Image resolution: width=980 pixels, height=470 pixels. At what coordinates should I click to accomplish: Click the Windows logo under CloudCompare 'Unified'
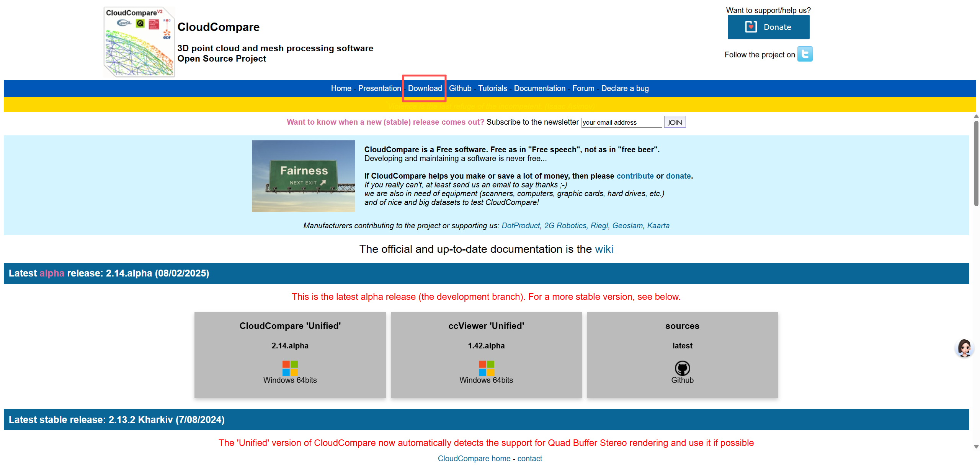point(290,368)
